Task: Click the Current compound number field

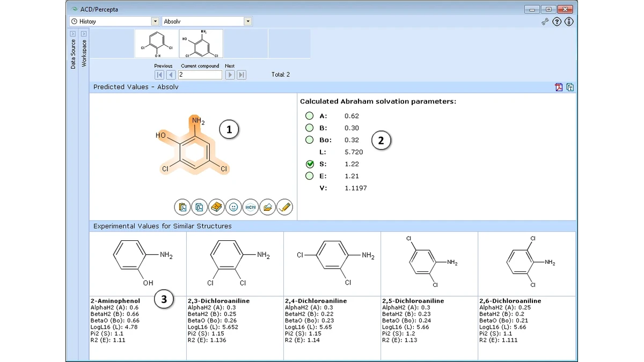Action: click(200, 75)
